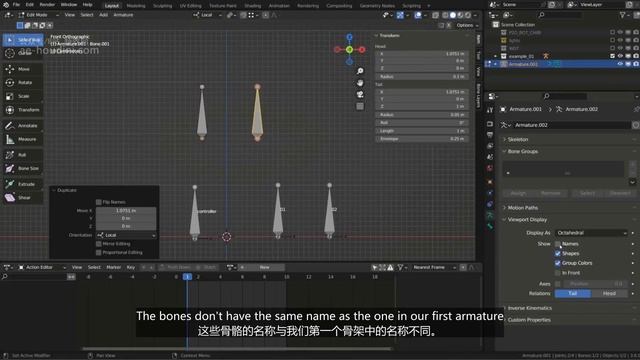
Task: Open the File menu
Action: [16, 5]
